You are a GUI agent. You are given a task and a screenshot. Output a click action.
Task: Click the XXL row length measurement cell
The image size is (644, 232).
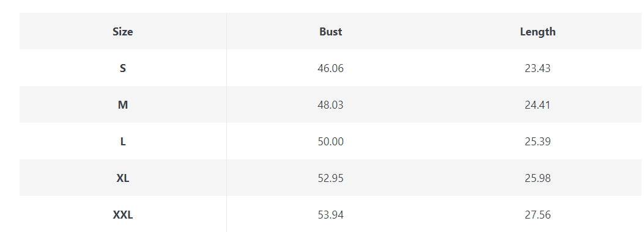pos(538,214)
